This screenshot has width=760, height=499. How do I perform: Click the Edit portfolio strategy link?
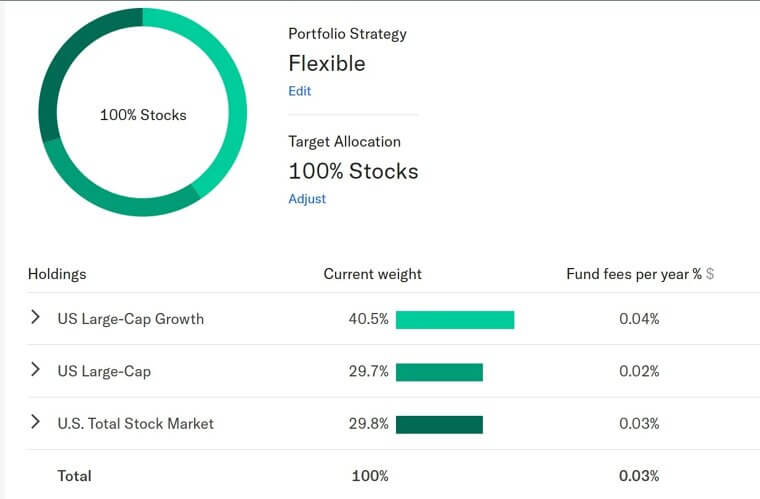click(299, 91)
